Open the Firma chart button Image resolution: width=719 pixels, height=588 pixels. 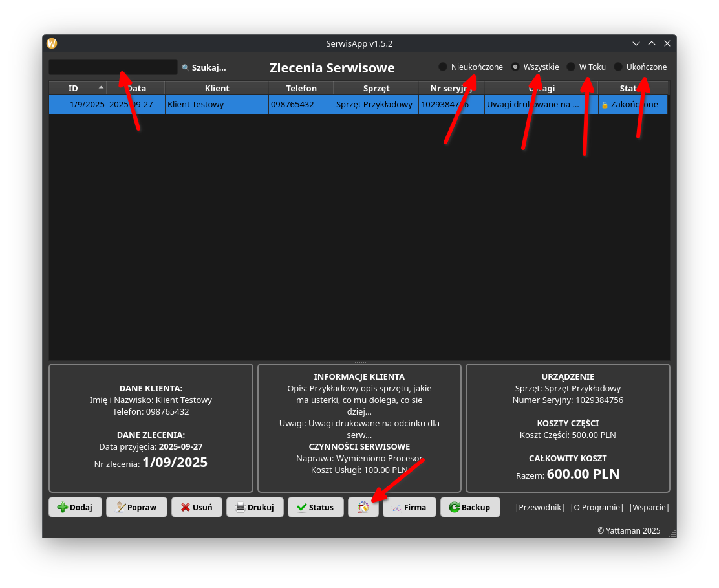409,508
